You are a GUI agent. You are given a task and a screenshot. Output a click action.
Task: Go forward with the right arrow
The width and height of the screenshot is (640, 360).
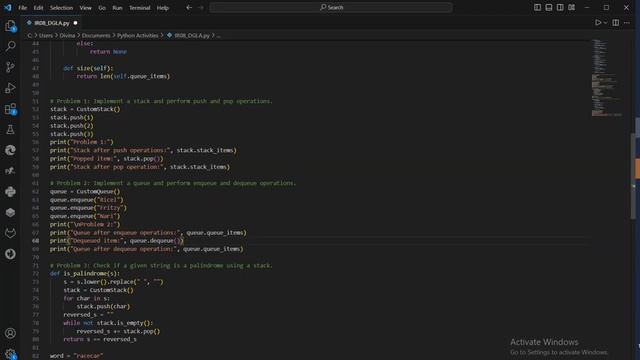tap(200, 7)
